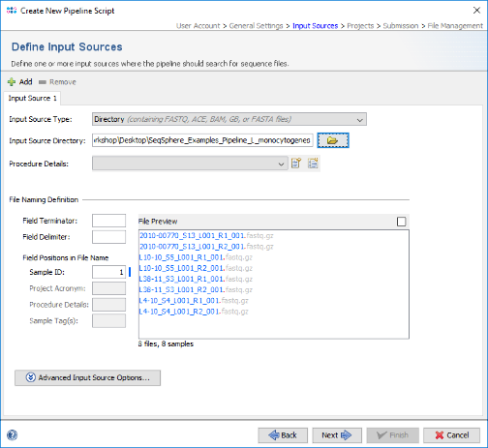The height and width of the screenshot is (448, 488).
Task: Click the Project Acronym position field
Action: coord(108,288)
